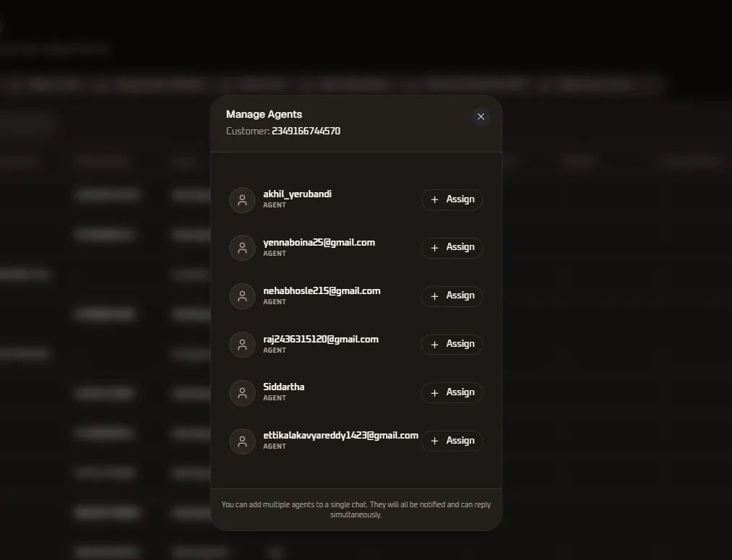Image resolution: width=732 pixels, height=560 pixels.
Task: Click the avatar icon for akhil_yerubandi
Action: click(x=242, y=200)
